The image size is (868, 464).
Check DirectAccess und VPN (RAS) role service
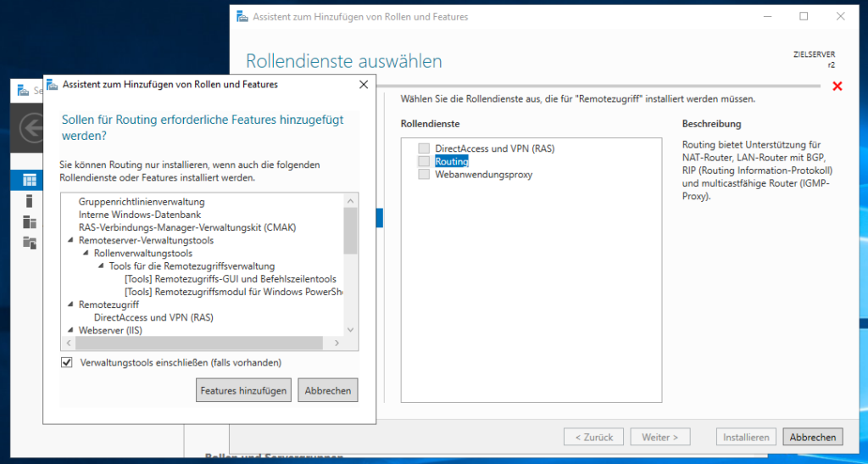tap(424, 148)
